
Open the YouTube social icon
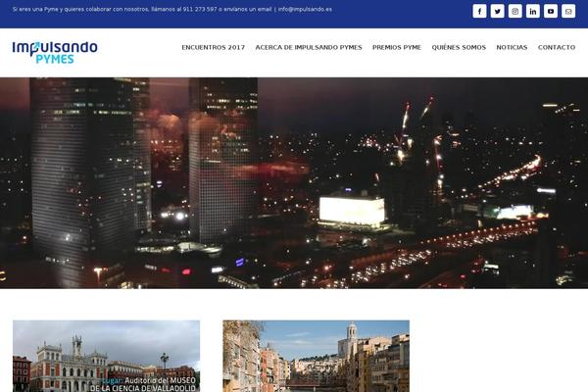click(x=551, y=11)
